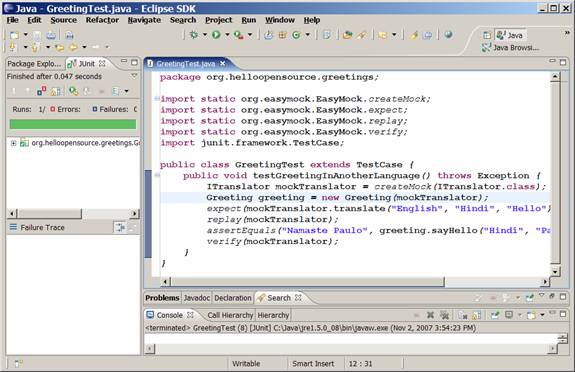Open the Open Console dropdown arrow
Viewport: 575px width, 372px height.
click(x=542, y=315)
